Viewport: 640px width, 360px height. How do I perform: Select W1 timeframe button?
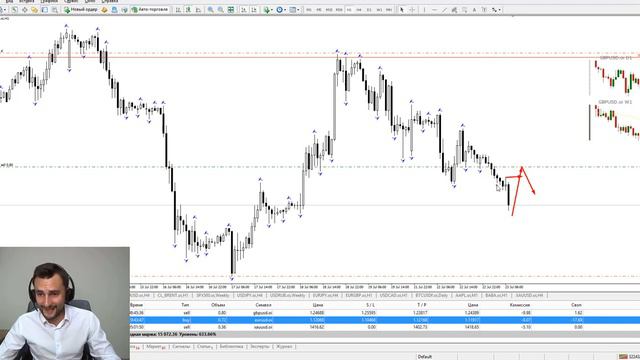click(379, 10)
